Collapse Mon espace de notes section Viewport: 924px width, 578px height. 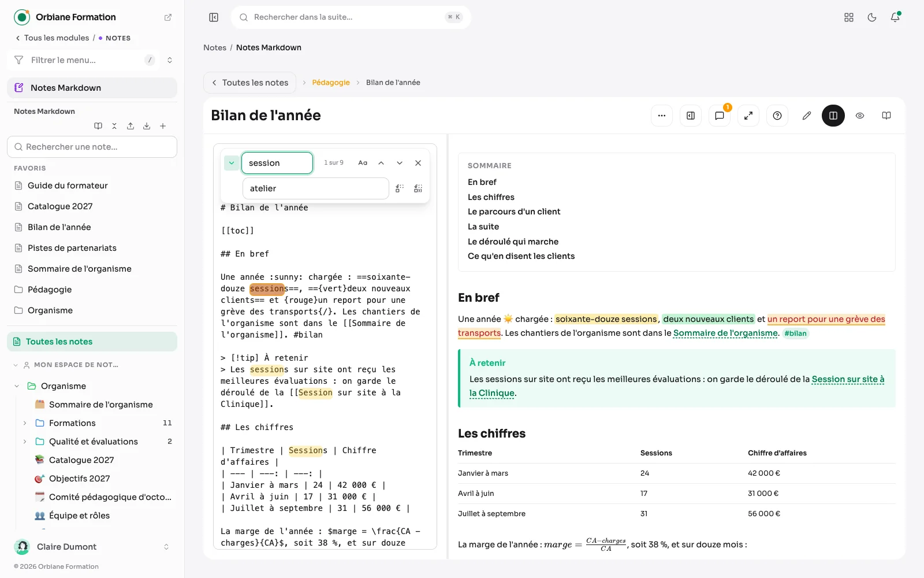coord(16,365)
